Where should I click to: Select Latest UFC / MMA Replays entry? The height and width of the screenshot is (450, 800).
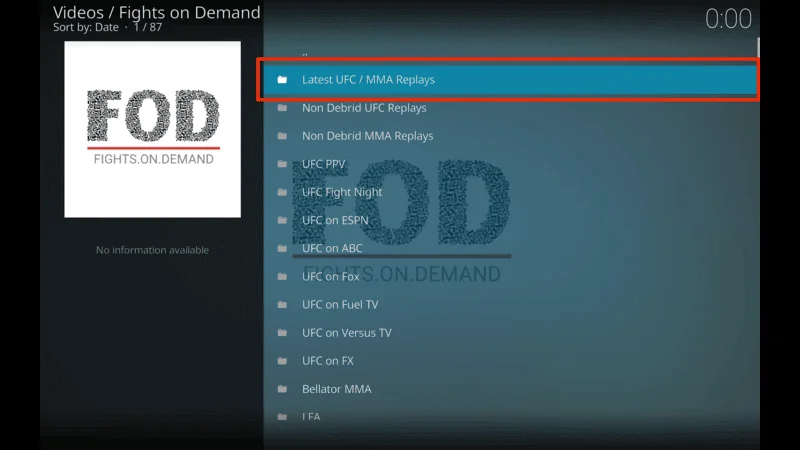click(510, 80)
